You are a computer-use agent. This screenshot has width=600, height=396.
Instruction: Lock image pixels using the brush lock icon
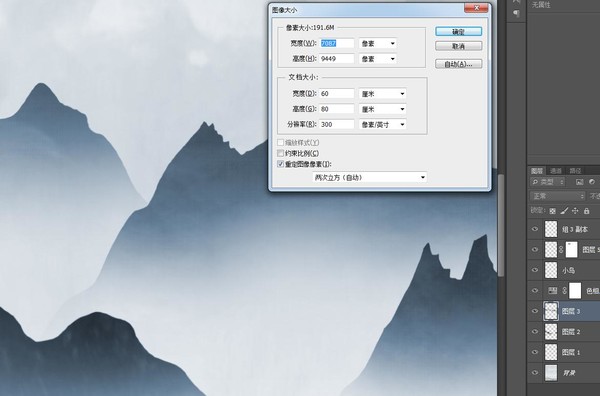[x=564, y=211]
